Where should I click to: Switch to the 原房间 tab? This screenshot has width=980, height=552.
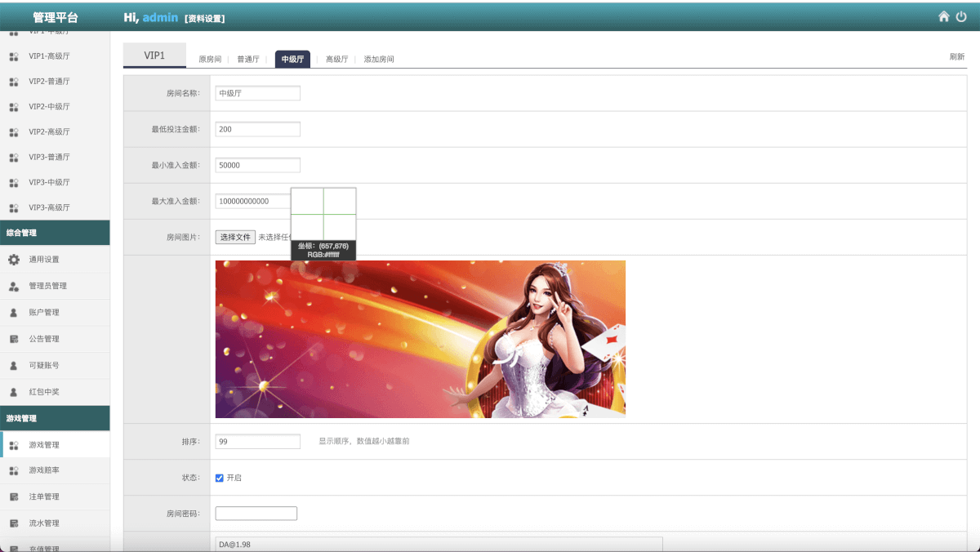tap(210, 59)
